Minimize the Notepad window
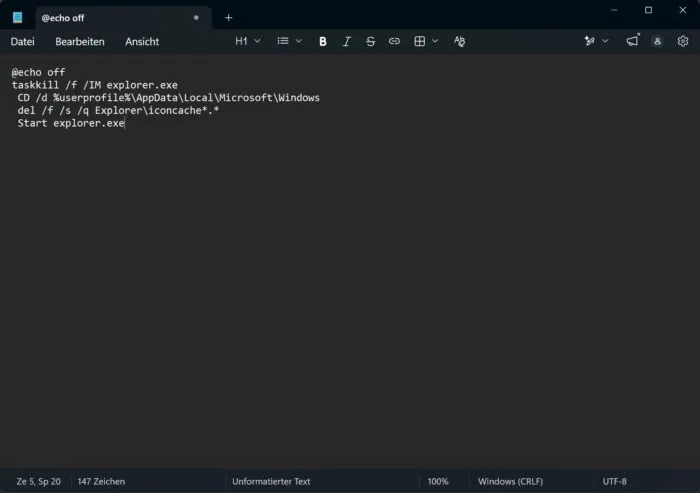 coord(614,10)
